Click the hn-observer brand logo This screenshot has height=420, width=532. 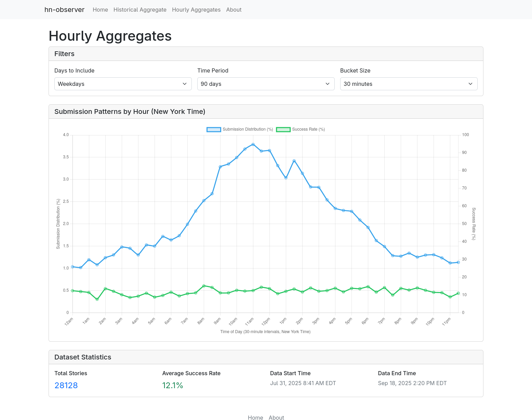coord(64,10)
